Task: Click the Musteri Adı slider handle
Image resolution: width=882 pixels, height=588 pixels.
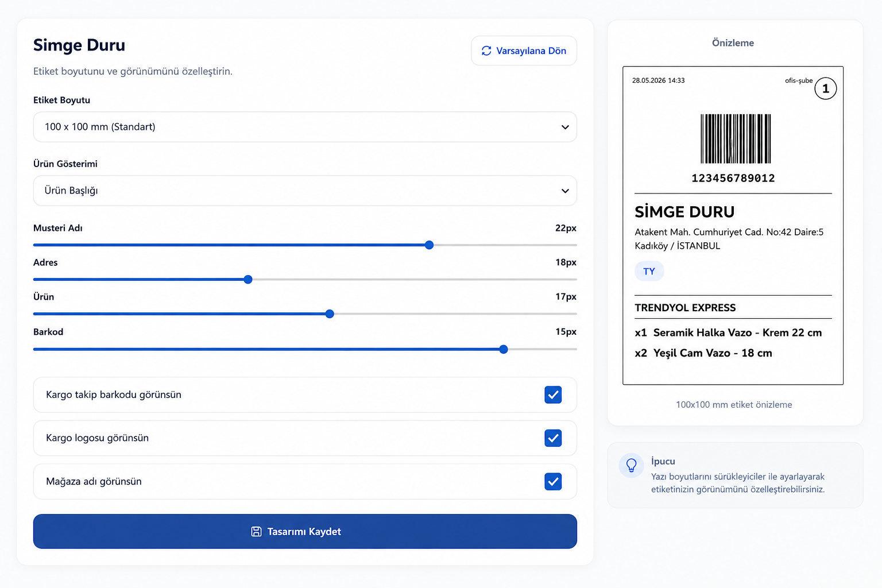Action: [x=429, y=245]
